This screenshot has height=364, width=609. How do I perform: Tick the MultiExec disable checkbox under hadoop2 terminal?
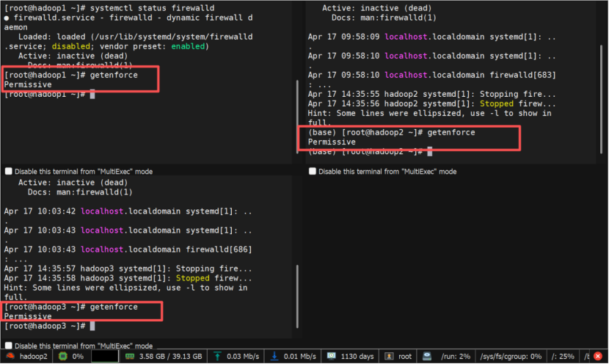pyautogui.click(x=313, y=171)
